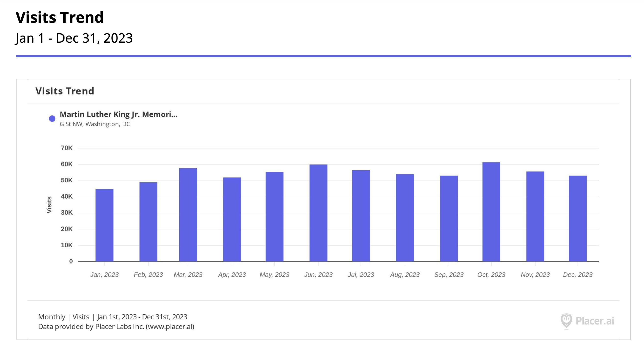Click the vertical Visits axis title

tap(49, 205)
